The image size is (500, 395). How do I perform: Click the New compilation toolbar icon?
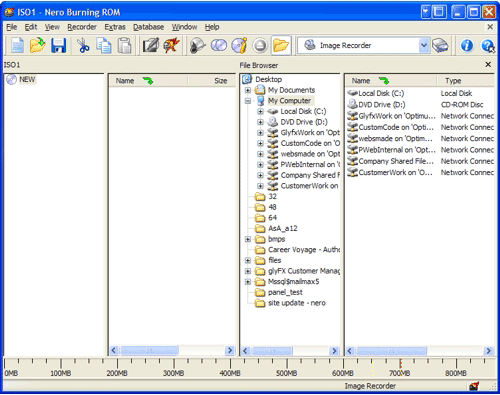[17, 45]
